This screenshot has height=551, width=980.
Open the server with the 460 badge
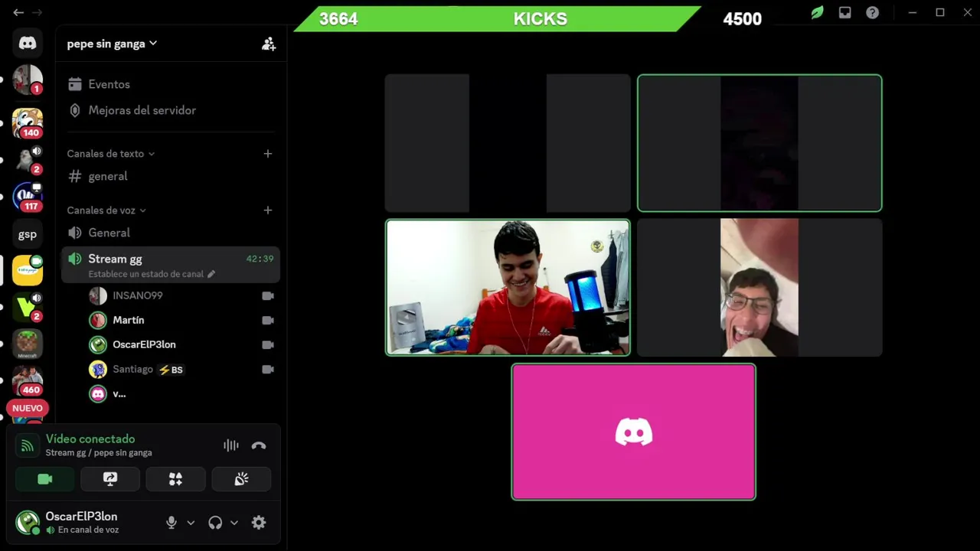(28, 380)
